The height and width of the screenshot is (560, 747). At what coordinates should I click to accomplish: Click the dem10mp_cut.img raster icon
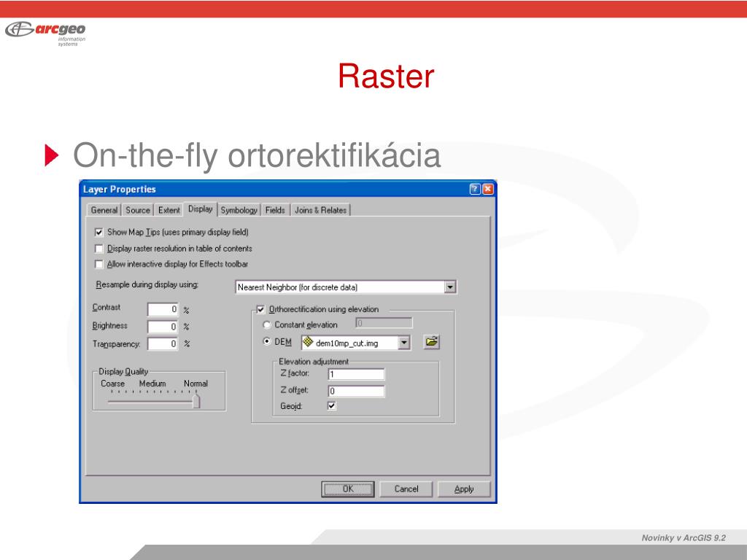coord(308,342)
